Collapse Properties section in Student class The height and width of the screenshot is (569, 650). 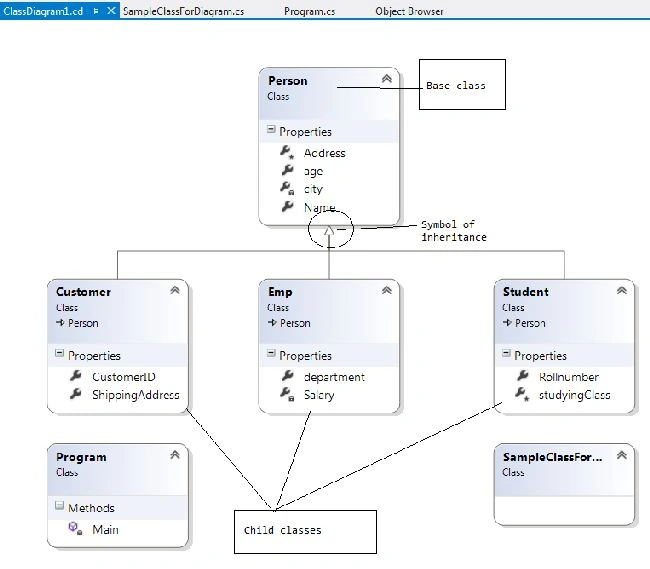tap(506, 353)
